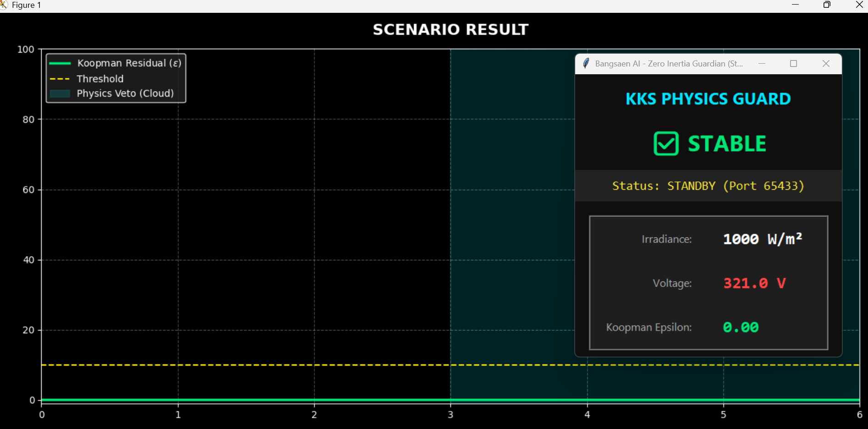Click the Irradiance 1000 W/m² readout
868x429 pixels.
click(x=762, y=238)
